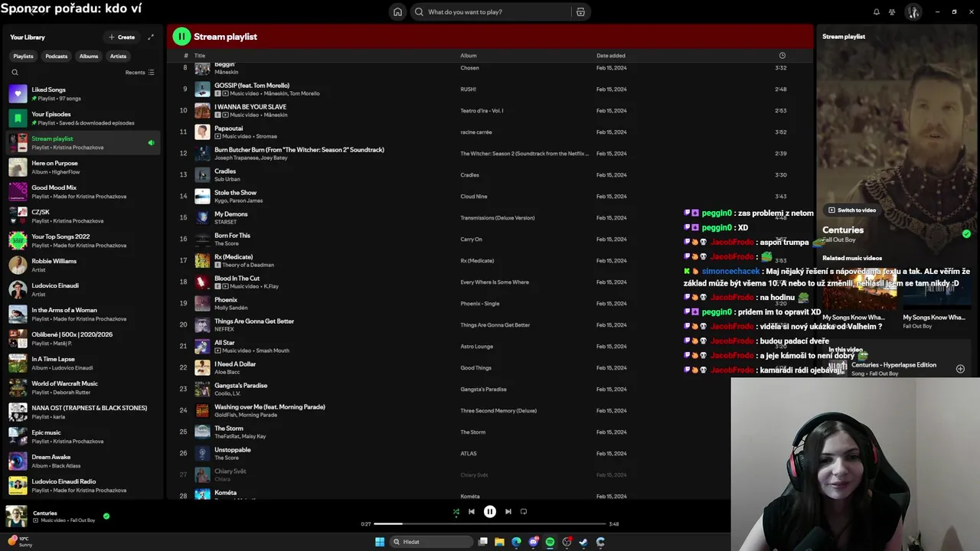
Task: Open Good Mood Mix playlist
Action: pyautogui.click(x=84, y=191)
